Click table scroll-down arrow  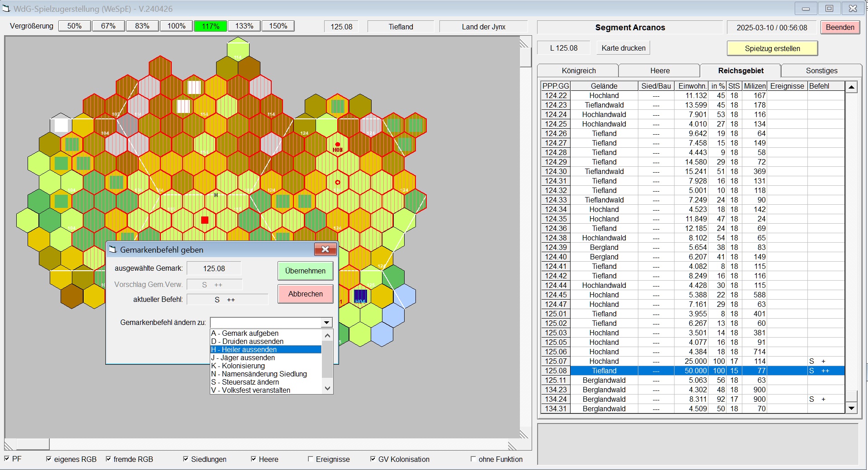pos(851,408)
